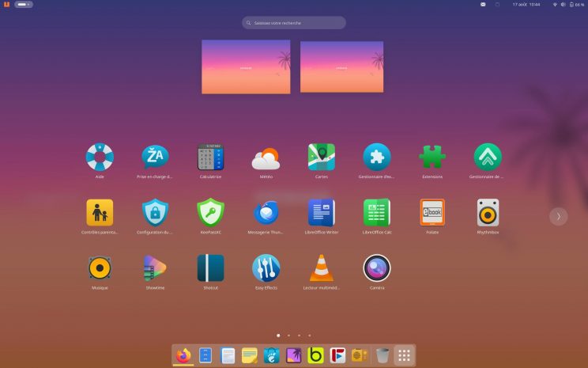Open the blue file manager in the dock

coord(205,355)
